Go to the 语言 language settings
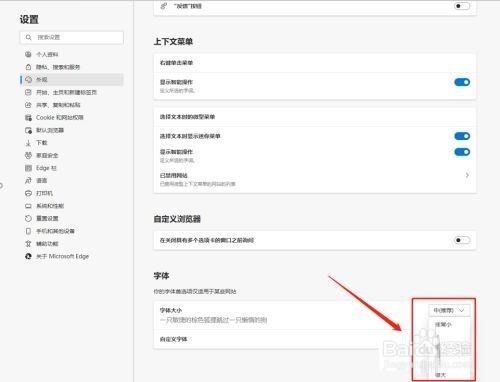 point(42,181)
